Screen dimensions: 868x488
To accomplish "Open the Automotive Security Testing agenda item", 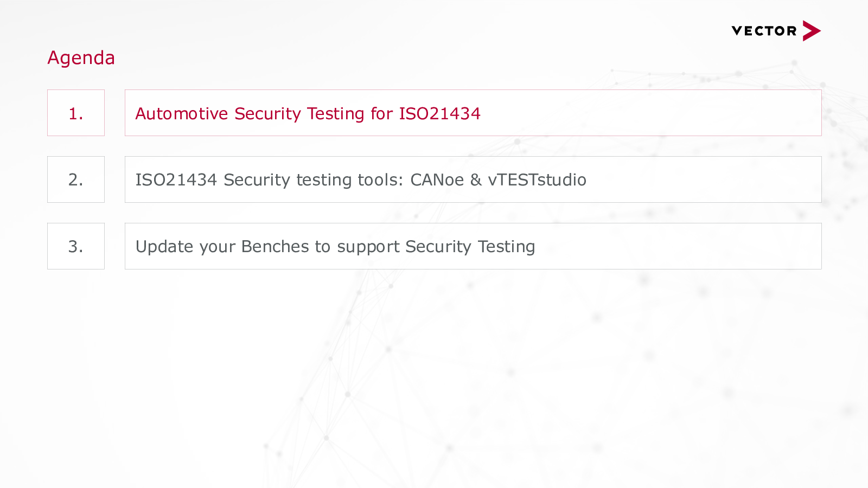I will click(x=473, y=113).
